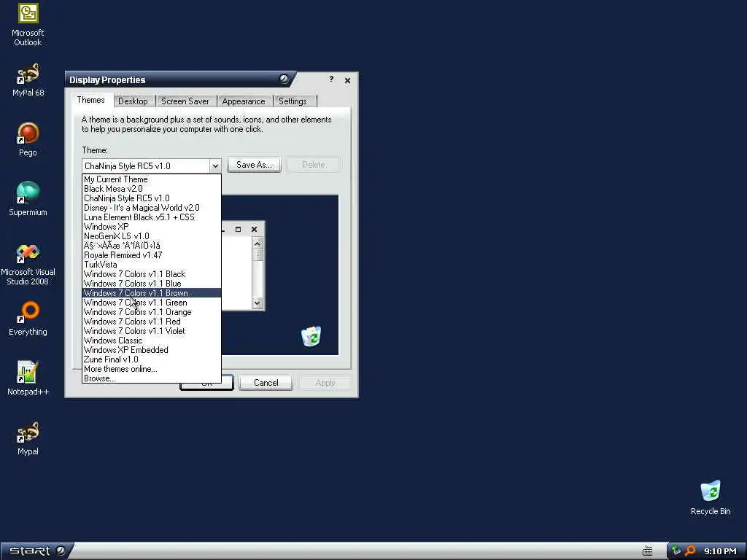
Task: Click the Theme combo box field
Action: point(152,166)
